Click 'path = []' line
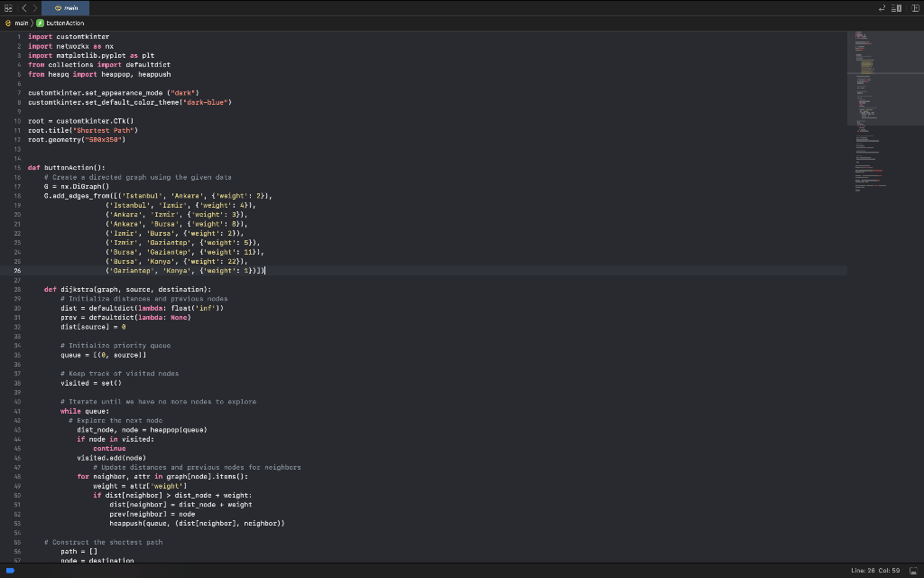This screenshot has width=924, height=578. pos(79,552)
